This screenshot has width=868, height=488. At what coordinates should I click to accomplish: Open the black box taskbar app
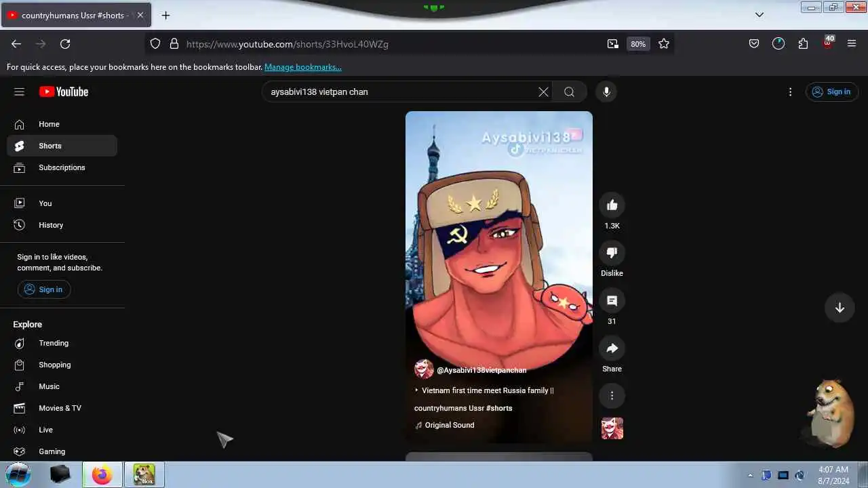click(x=60, y=474)
